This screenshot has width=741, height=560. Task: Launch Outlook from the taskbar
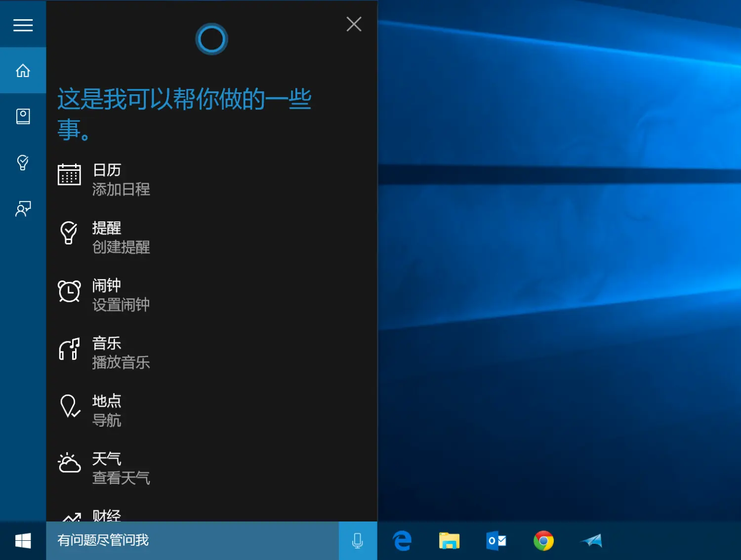click(496, 541)
